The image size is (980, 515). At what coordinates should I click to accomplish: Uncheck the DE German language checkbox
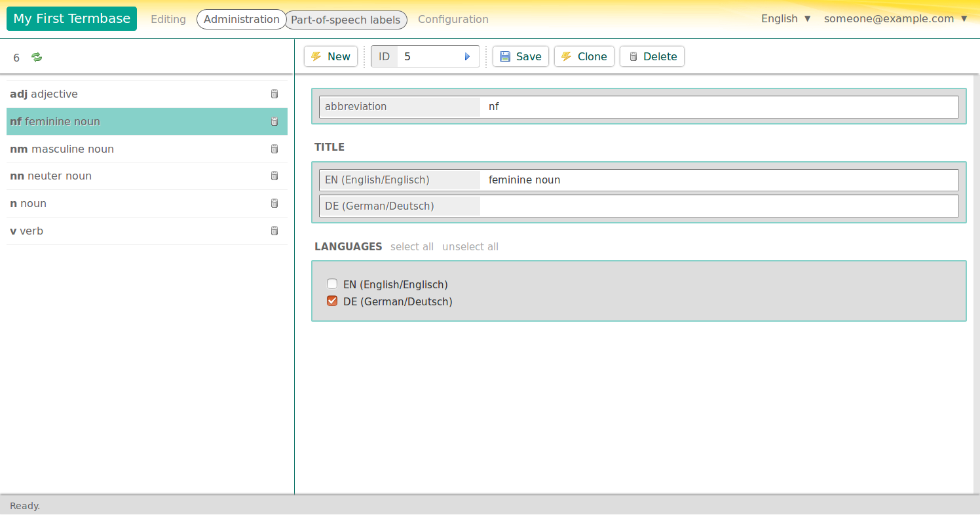(x=332, y=301)
